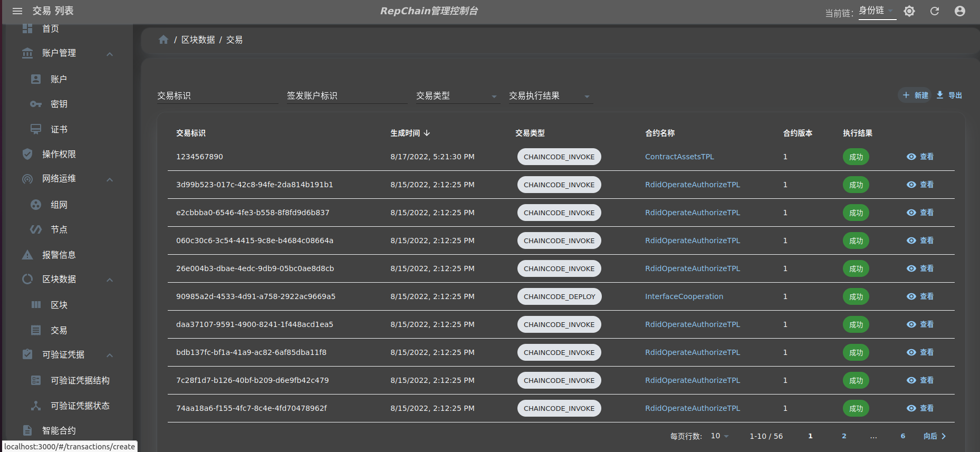The width and height of the screenshot is (980, 452).
Task: Click the refresh icon in top bar
Action: coord(935,11)
